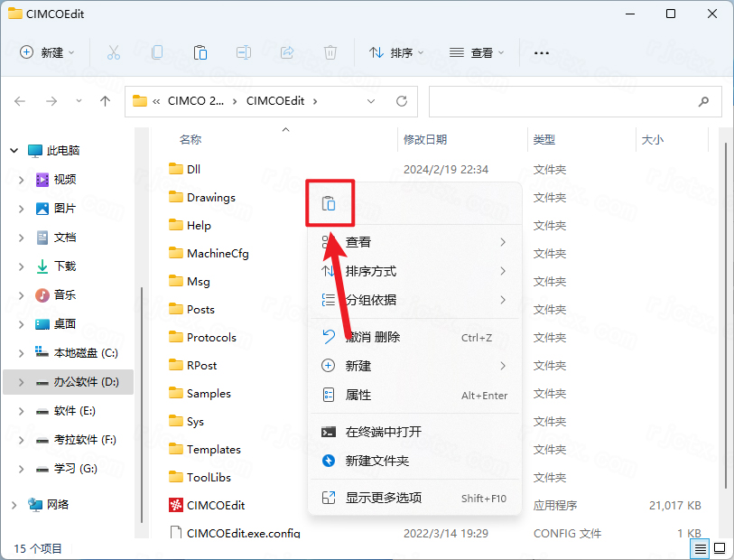
Task: Select the CIMCOEdit application file
Action: tap(207, 505)
